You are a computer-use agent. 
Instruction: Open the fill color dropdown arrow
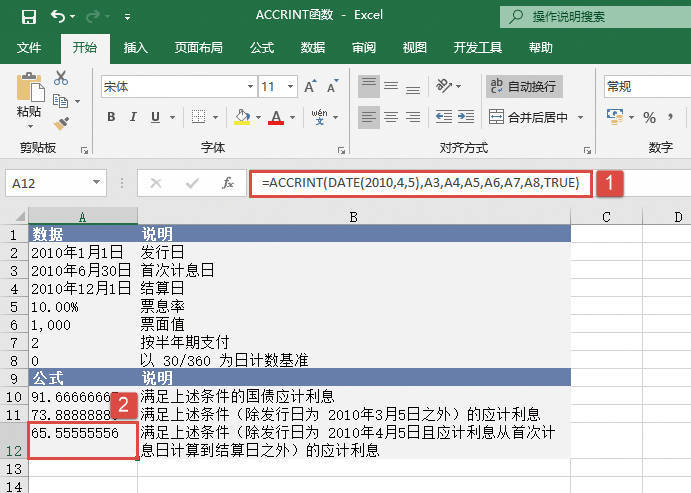[258, 117]
